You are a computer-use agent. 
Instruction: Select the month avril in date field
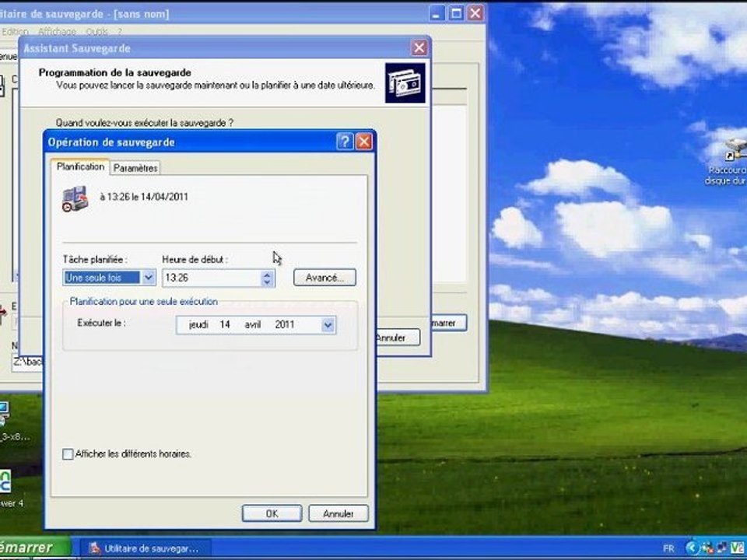(x=252, y=325)
